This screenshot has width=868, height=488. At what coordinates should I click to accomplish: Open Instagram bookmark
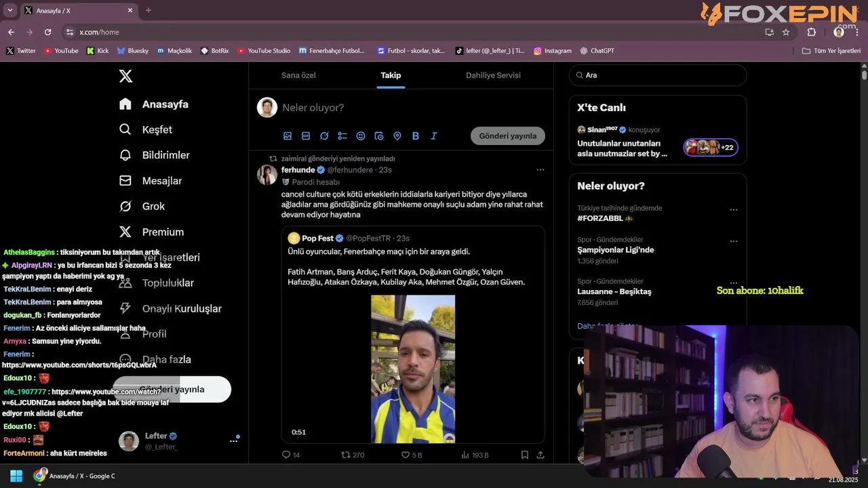tap(552, 51)
